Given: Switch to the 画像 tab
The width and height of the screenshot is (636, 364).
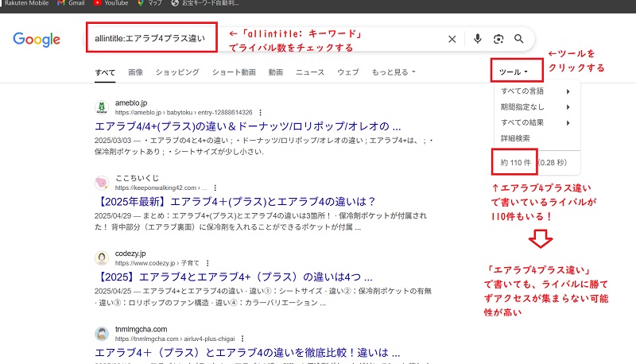Looking at the screenshot, I should [135, 72].
